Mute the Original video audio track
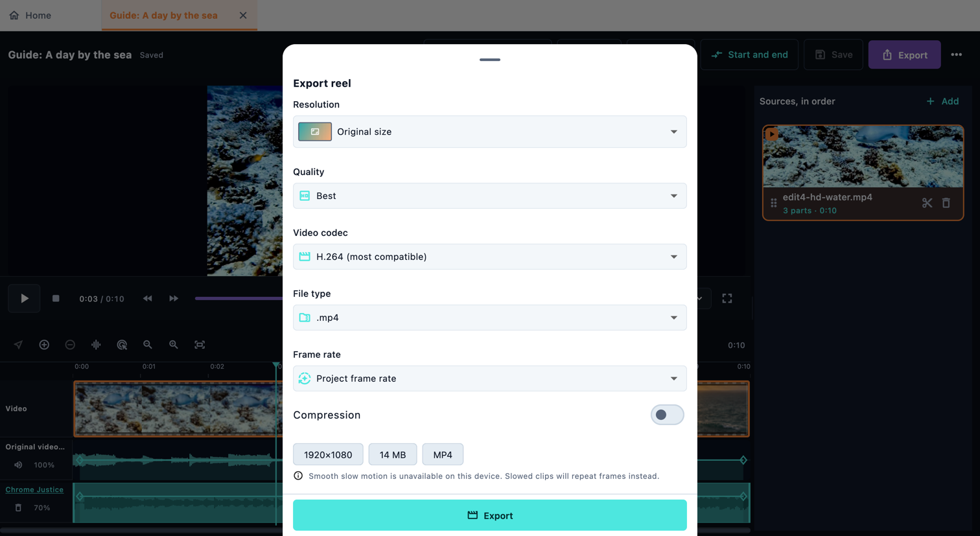Viewport: 980px width, 536px height. (x=18, y=465)
